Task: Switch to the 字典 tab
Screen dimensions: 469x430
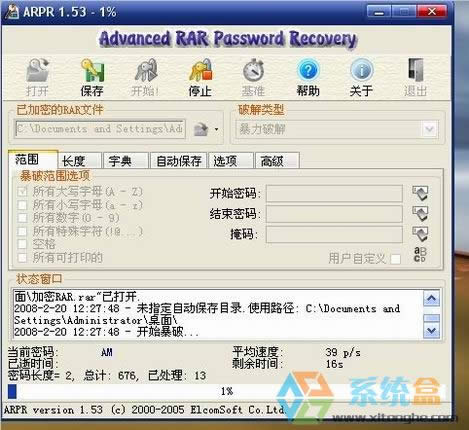Action: (x=125, y=161)
